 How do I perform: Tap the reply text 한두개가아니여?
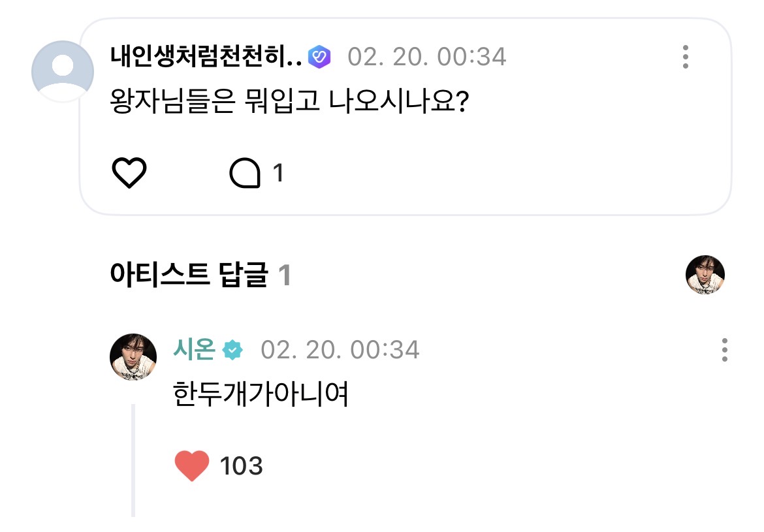point(261,396)
